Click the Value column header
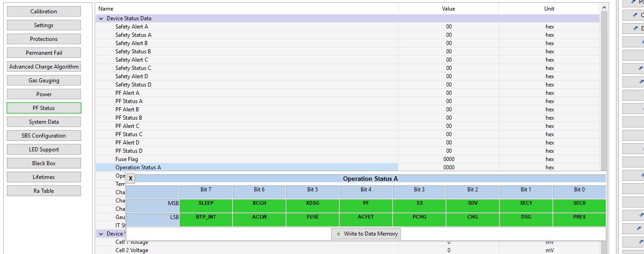 [x=448, y=9]
